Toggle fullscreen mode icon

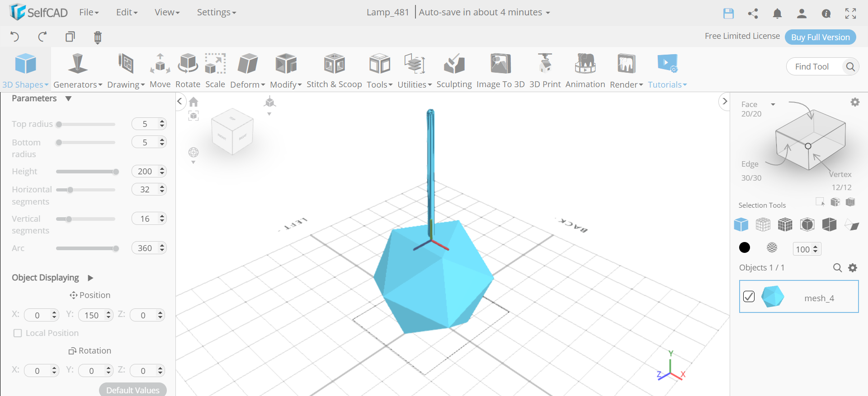850,14
